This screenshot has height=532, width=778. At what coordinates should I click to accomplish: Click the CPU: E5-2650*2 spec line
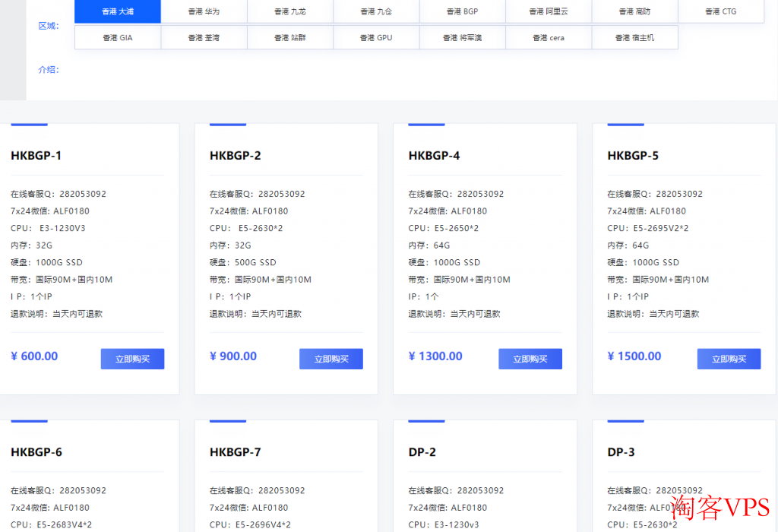(444, 228)
